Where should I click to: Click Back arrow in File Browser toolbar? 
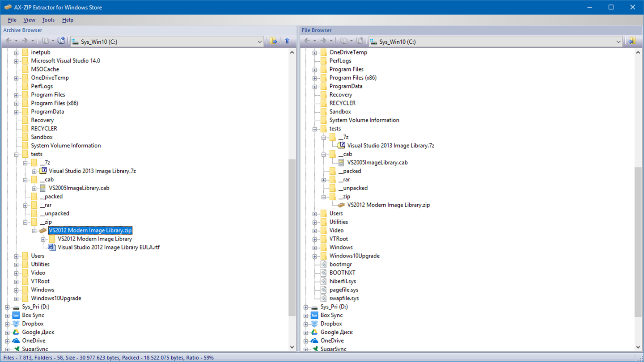click(x=307, y=41)
